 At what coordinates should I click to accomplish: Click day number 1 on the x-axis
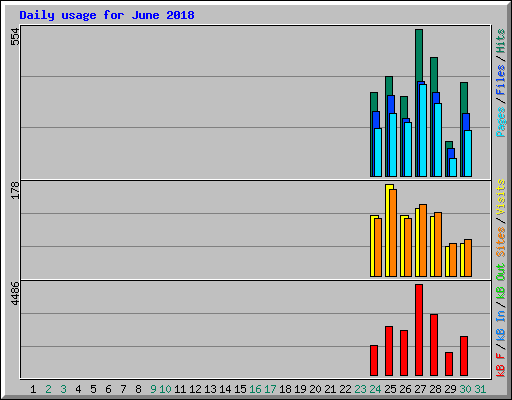click(x=33, y=389)
